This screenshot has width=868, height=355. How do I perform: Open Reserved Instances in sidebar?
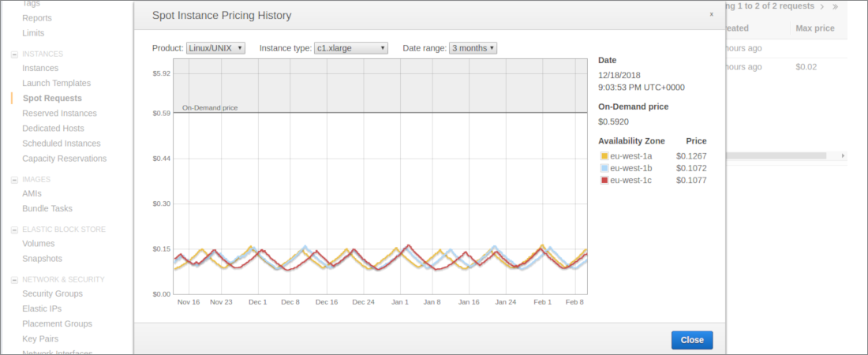coord(59,113)
